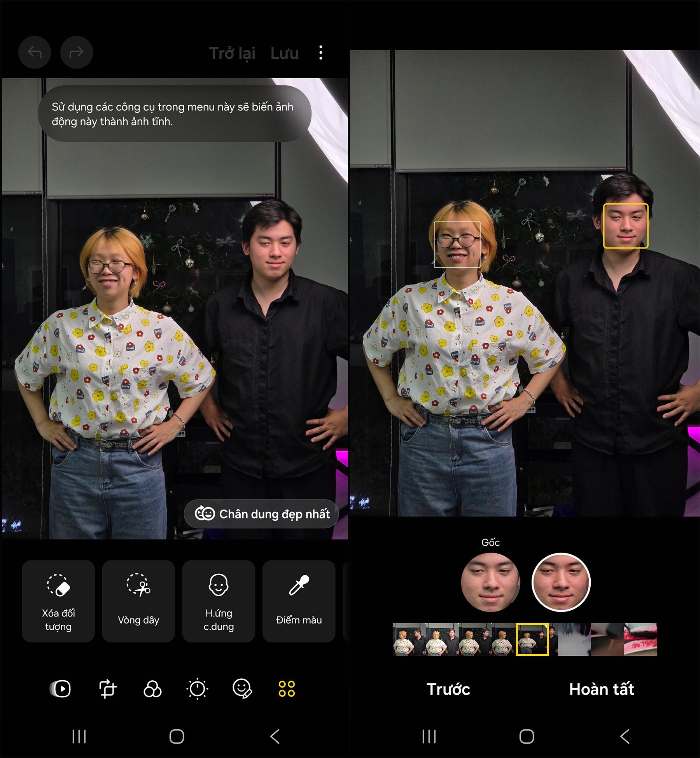Tap the undo arrow icon

pos(35,52)
